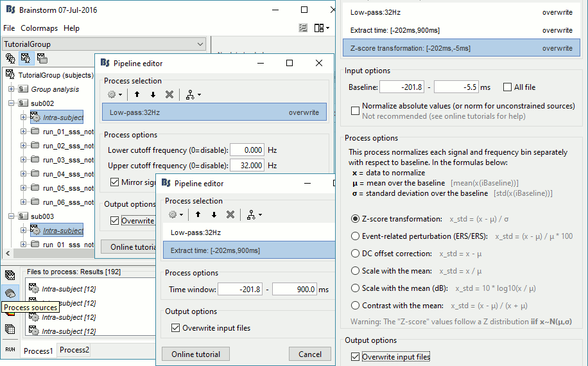Click the display mode icon beside layout options
Screen dimensions: 588x366
[x=303, y=28]
